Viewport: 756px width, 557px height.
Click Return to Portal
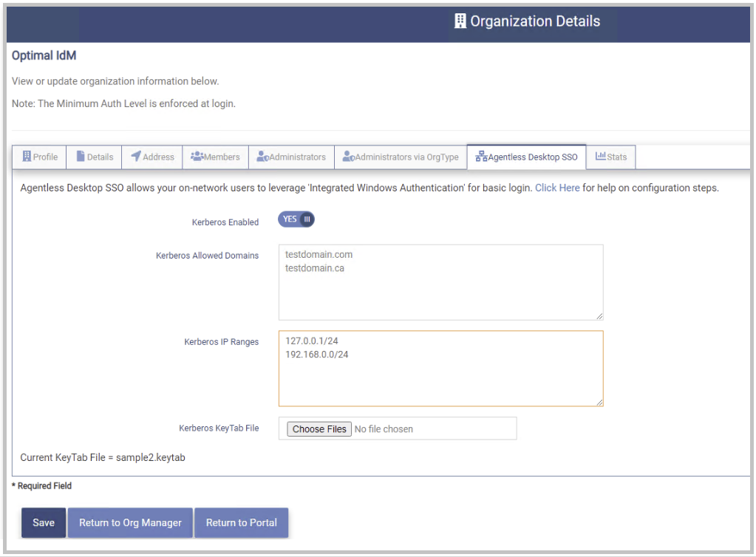[x=241, y=522]
